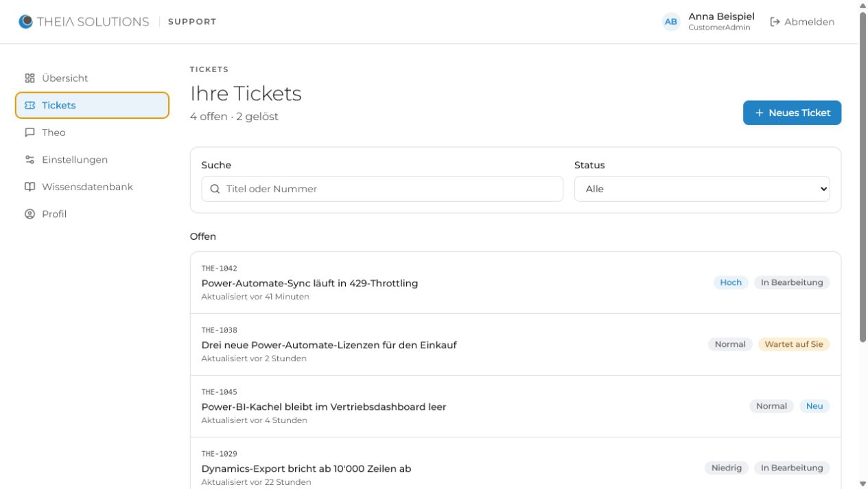868x489 pixels.
Task: Navigate to Profil
Action: pyautogui.click(x=92, y=214)
